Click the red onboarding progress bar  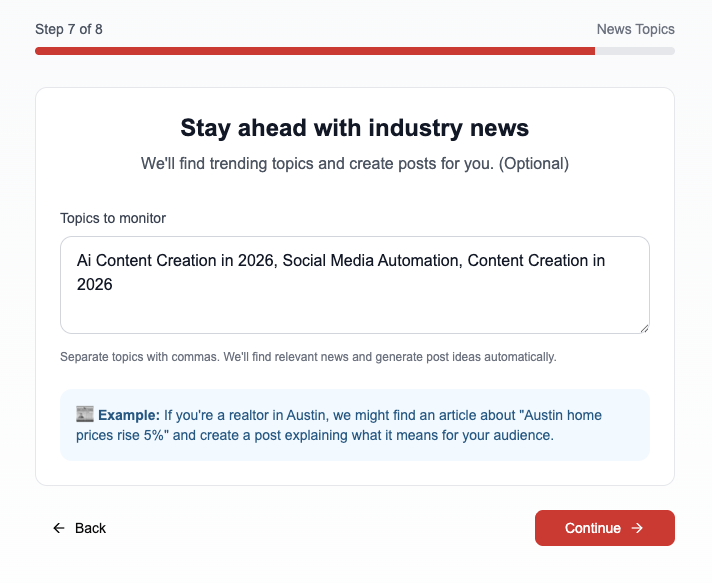355,51
